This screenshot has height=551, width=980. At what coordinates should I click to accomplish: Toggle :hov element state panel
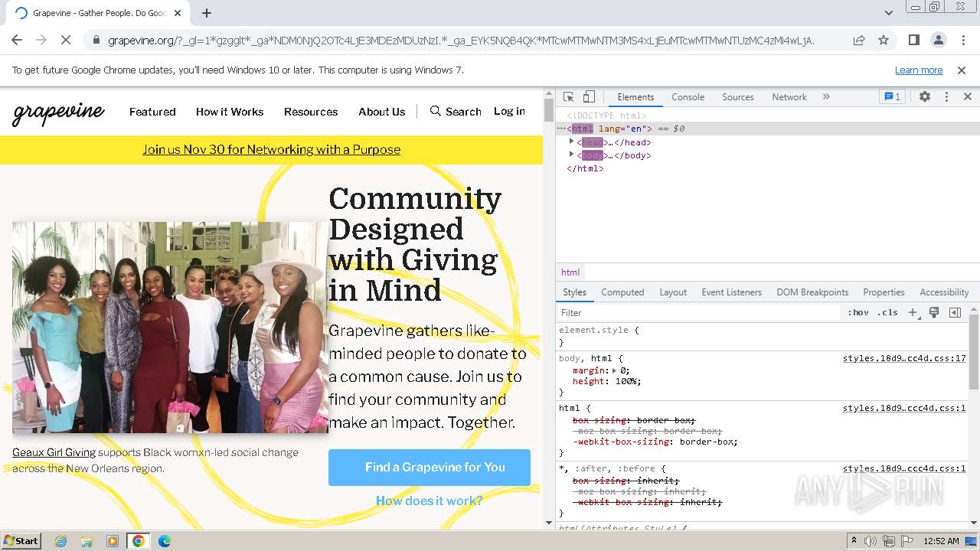pos(858,312)
